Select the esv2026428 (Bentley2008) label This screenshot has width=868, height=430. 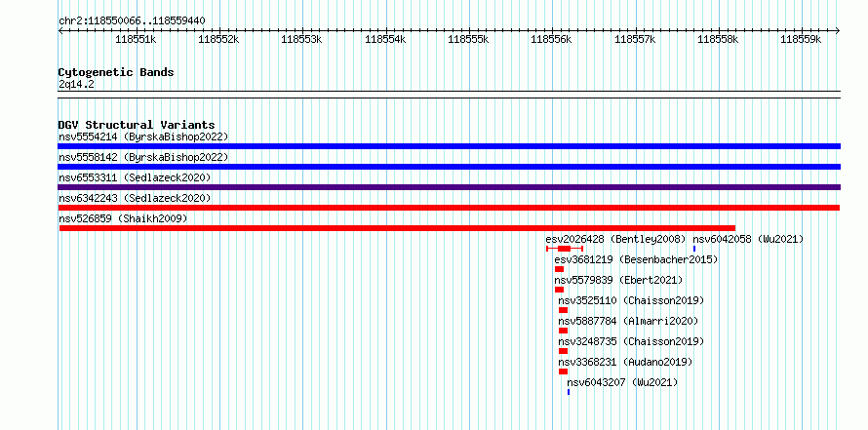(x=615, y=239)
